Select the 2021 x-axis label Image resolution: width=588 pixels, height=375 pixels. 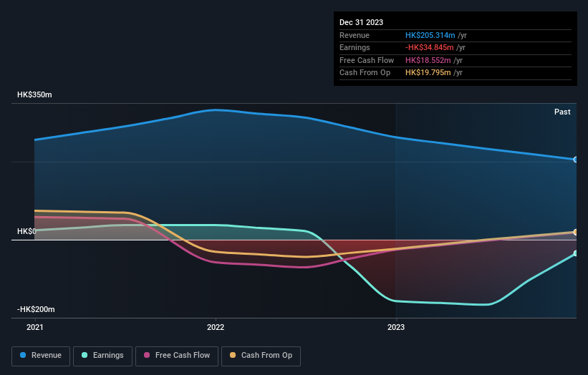[x=35, y=327]
